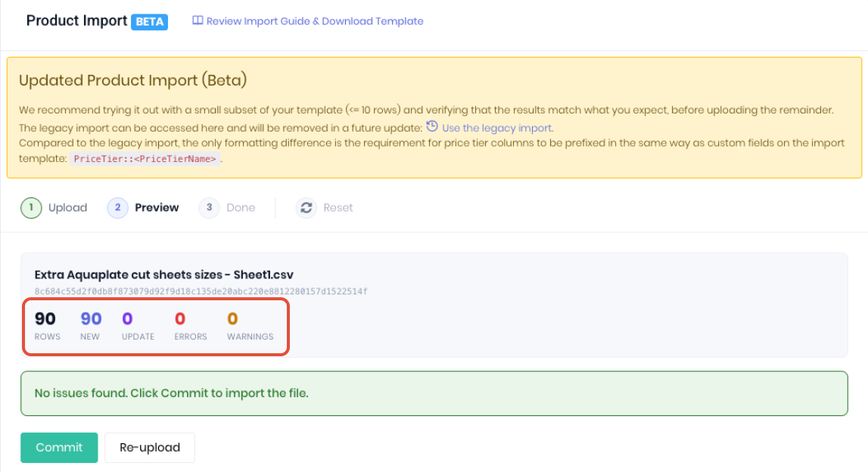
Task: Go to the Upload step label
Action: coord(67,208)
